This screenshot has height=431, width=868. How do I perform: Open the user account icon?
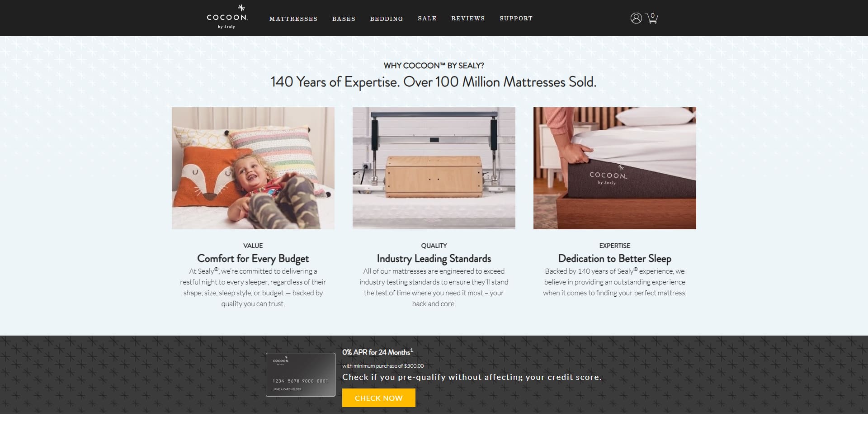coord(636,18)
